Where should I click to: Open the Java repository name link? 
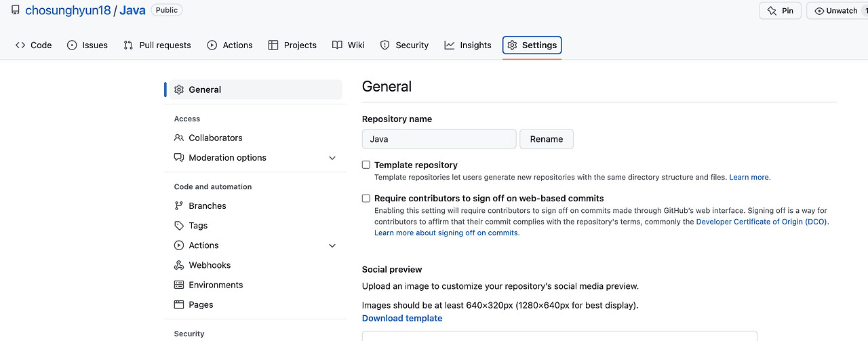[133, 10]
